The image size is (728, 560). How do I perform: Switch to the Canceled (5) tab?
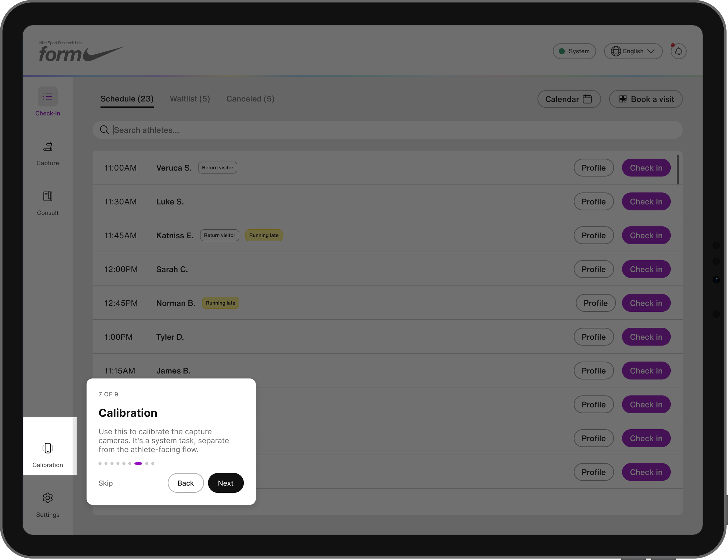250,99
